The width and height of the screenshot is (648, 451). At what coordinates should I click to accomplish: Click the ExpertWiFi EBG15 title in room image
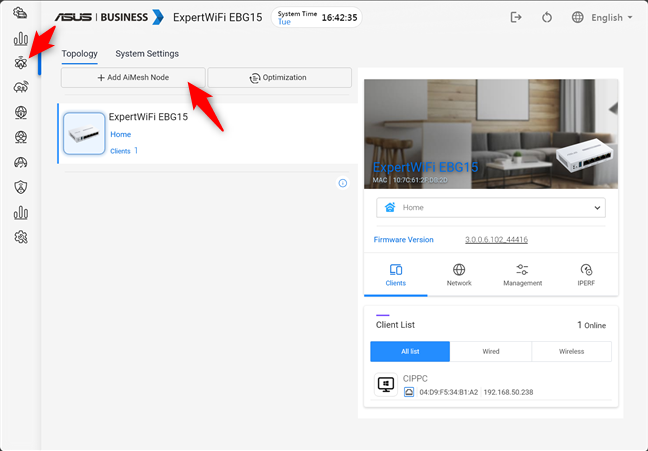(x=425, y=167)
